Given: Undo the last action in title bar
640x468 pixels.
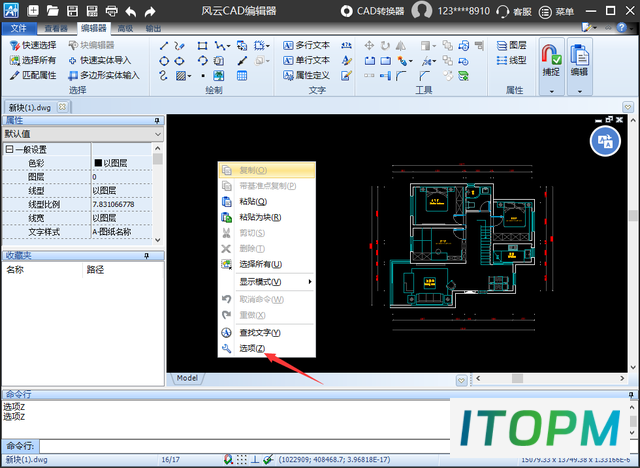Looking at the screenshot, I should click(131, 11).
